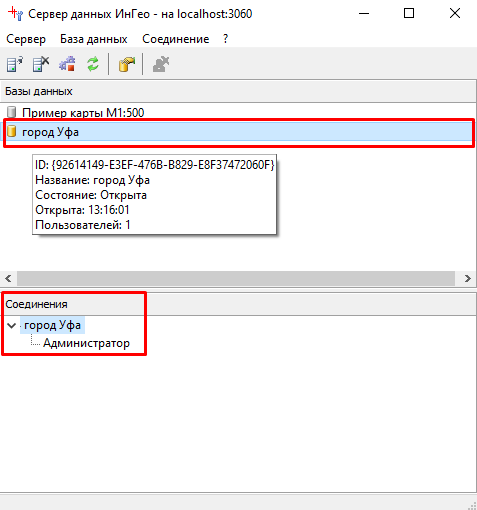The image size is (477, 510).
Task: Click the gray cylinder icon beside Пример карты
Action: pyautogui.click(x=12, y=112)
